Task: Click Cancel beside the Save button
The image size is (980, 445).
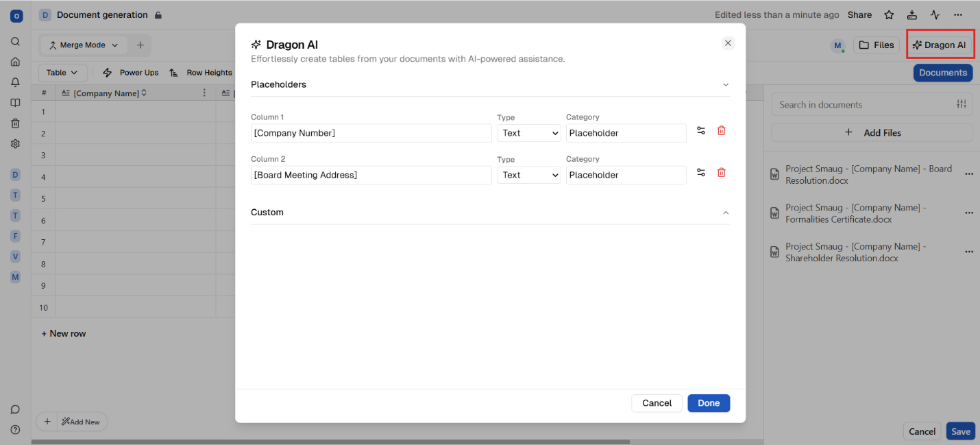Action: (922, 431)
